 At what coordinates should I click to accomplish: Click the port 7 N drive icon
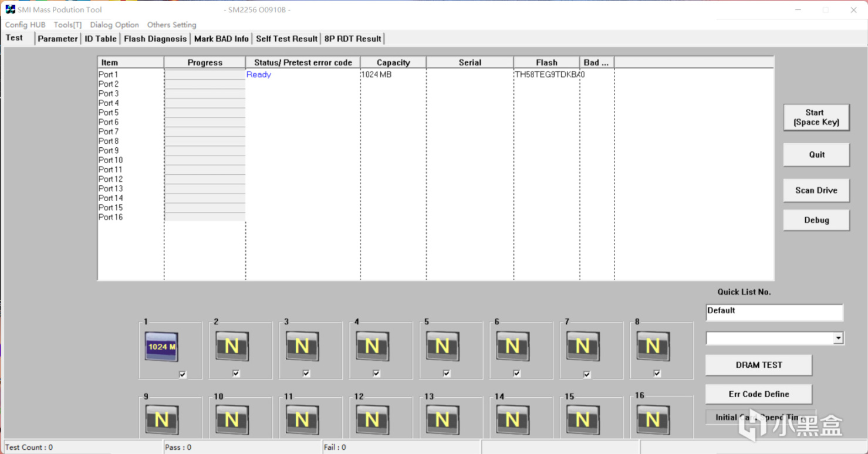coord(583,347)
